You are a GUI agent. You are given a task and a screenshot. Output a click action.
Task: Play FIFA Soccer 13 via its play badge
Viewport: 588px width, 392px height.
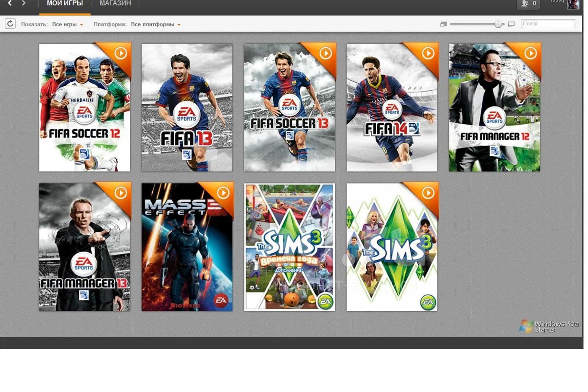click(326, 53)
